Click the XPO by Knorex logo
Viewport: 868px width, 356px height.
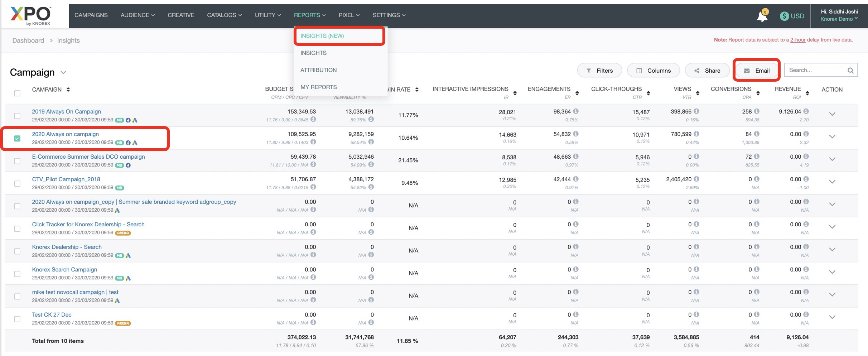pyautogui.click(x=31, y=15)
